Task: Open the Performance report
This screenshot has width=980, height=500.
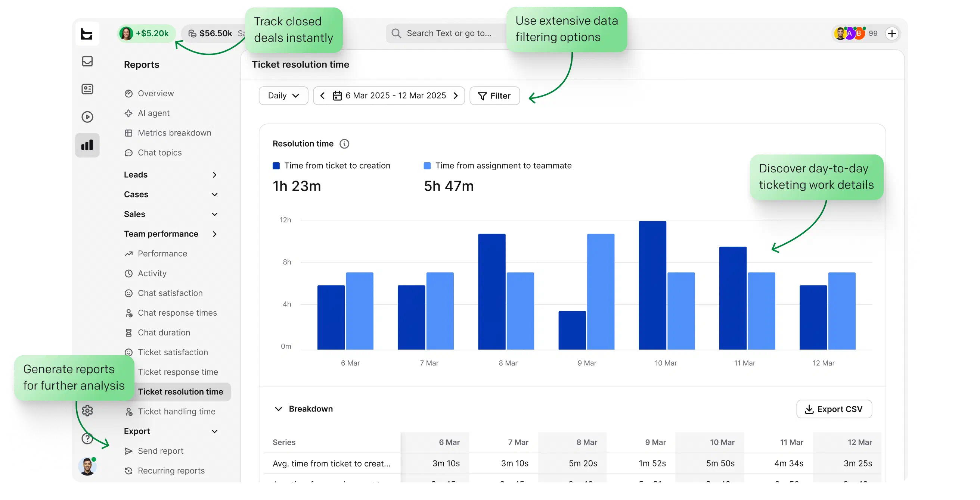Action: coord(156,254)
